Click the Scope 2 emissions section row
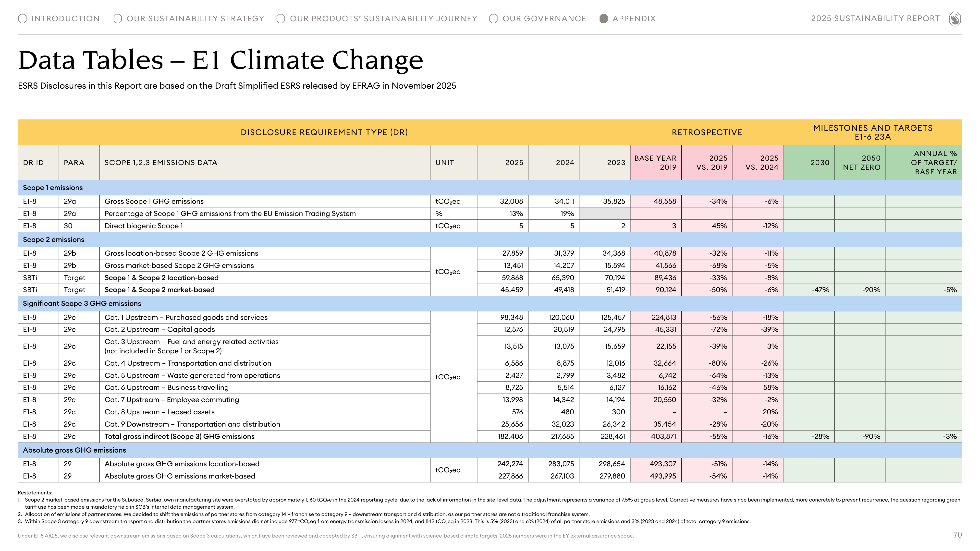 pyautogui.click(x=490, y=240)
